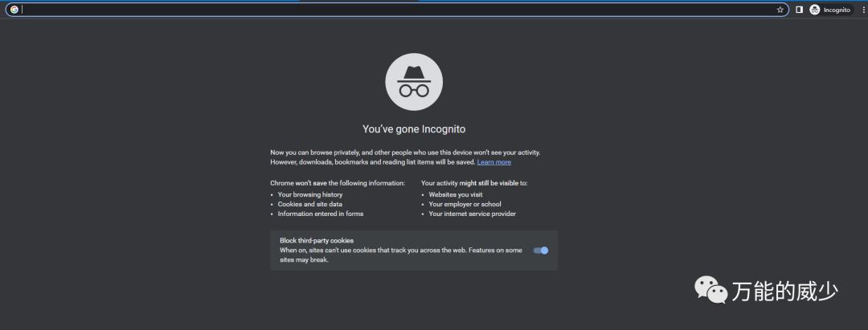Click "Websites you visit" list item
Image resolution: width=868 pixels, height=330 pixels.
point(456,194)
